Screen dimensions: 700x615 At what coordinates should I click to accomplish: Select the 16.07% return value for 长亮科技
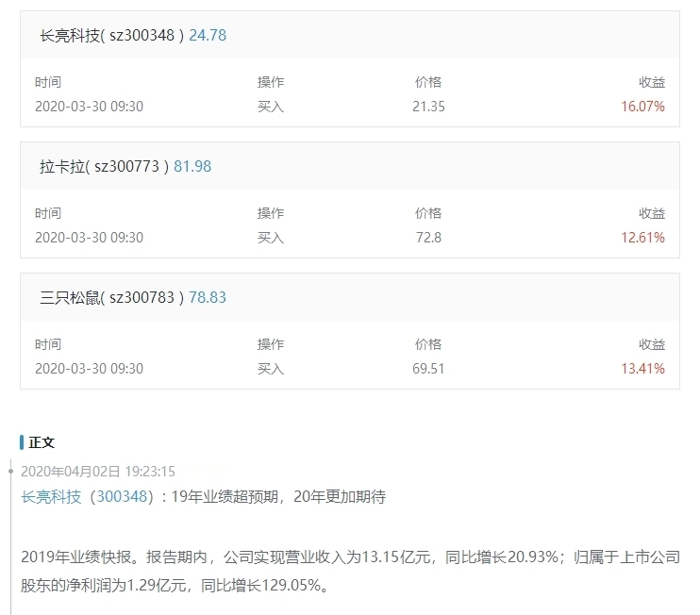(642, 107)
